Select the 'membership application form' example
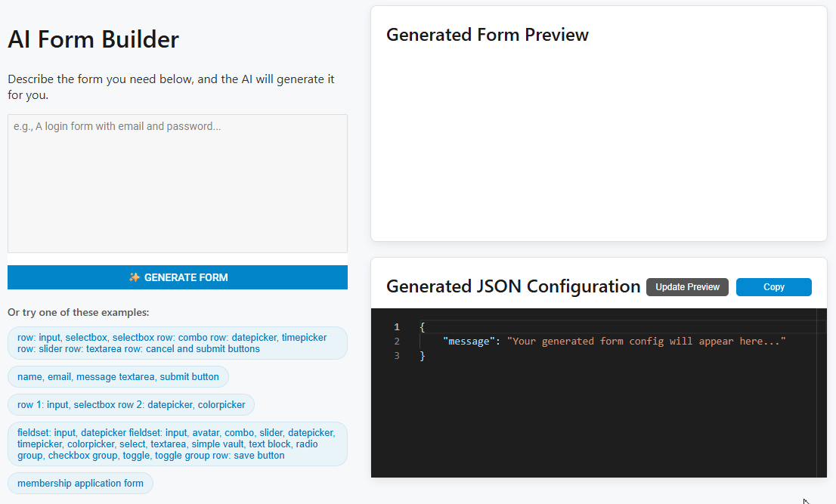Screen dimensions: 836x504 [x=81, y=484]
